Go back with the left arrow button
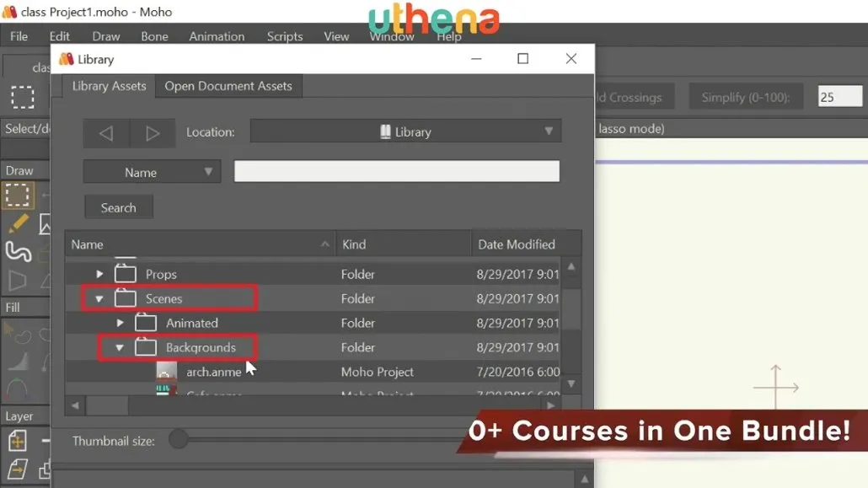 [x=106, y=133]
